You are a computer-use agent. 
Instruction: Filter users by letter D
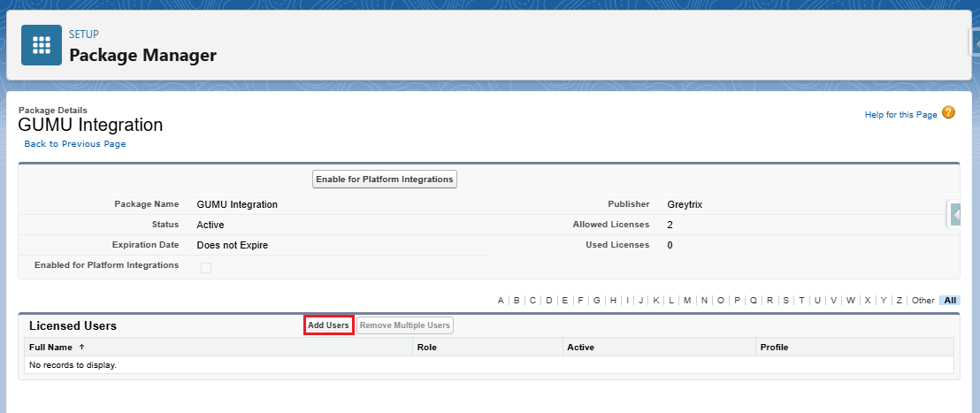pyautogui.click(x=549, y=301)
